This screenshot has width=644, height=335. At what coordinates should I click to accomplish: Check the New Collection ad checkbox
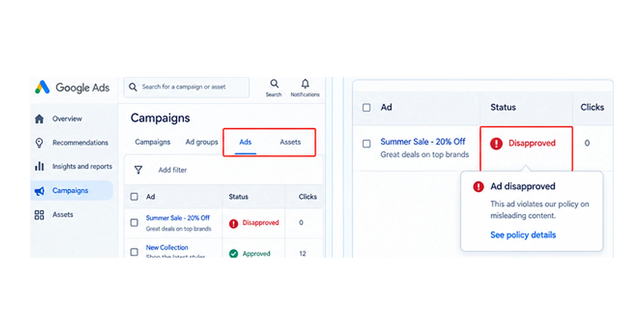pos(134,252)
